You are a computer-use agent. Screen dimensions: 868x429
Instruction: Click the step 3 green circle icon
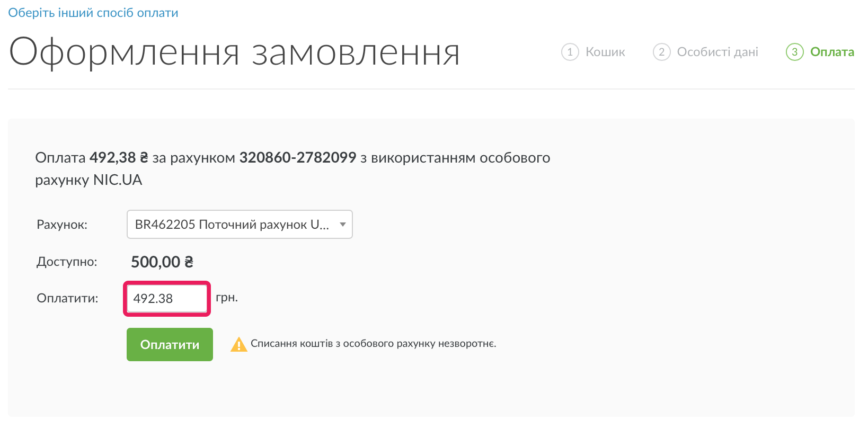794,52
